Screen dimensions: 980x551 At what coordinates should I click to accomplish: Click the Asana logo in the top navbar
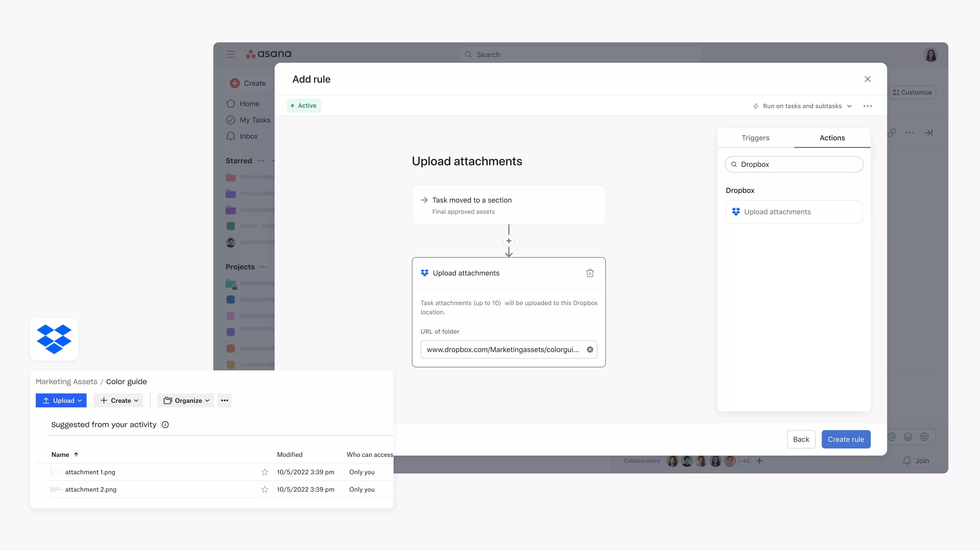pos(268,54)
